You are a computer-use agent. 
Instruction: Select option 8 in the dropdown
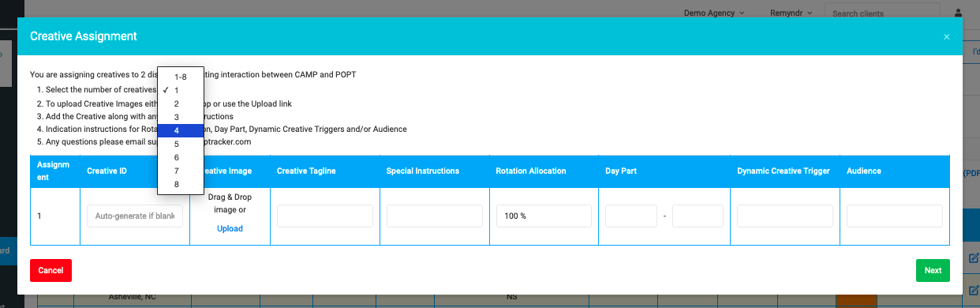[x=181, y=184]
